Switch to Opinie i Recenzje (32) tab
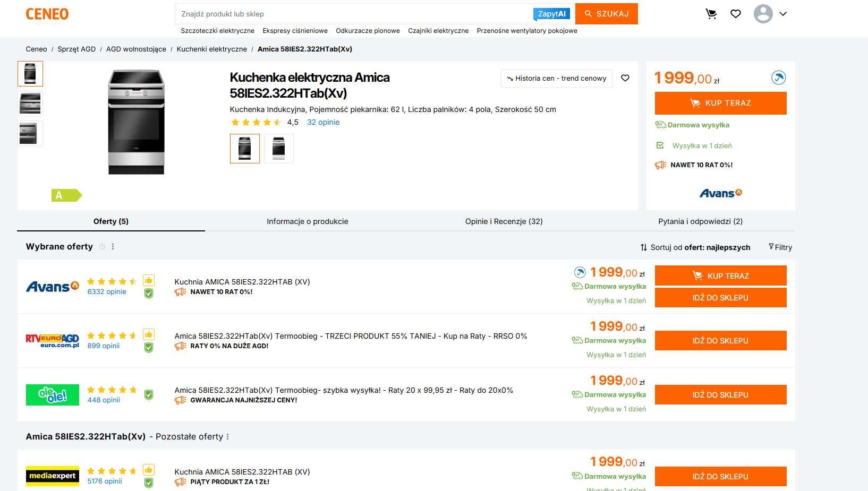 pyautogui.click(x=504, y=221)
